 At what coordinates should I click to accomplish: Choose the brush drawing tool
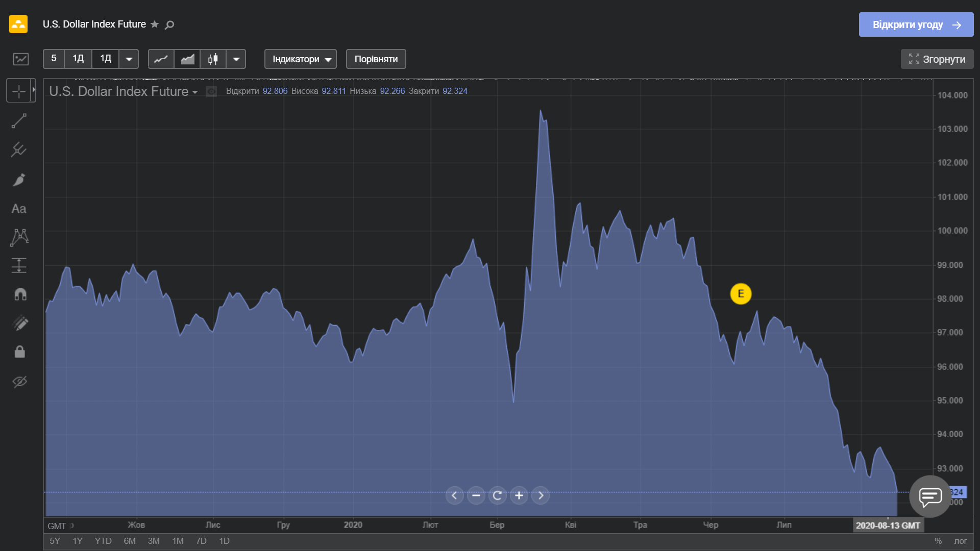19,180
